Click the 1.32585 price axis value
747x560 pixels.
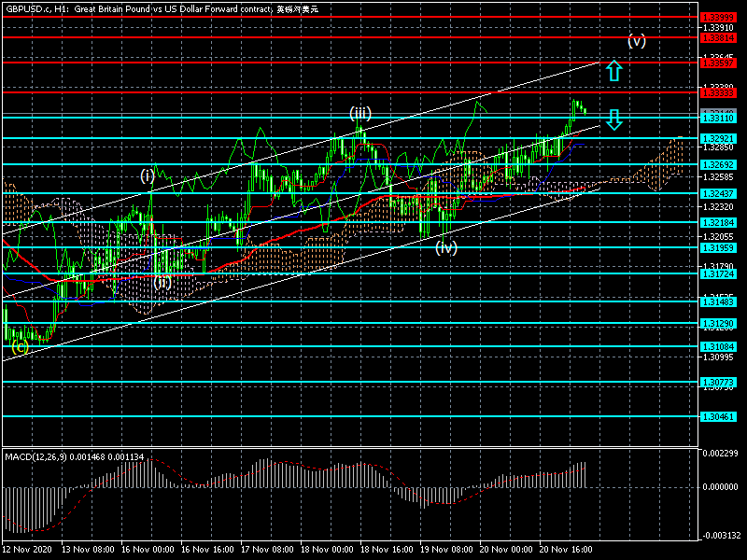[x=718, y=177]
